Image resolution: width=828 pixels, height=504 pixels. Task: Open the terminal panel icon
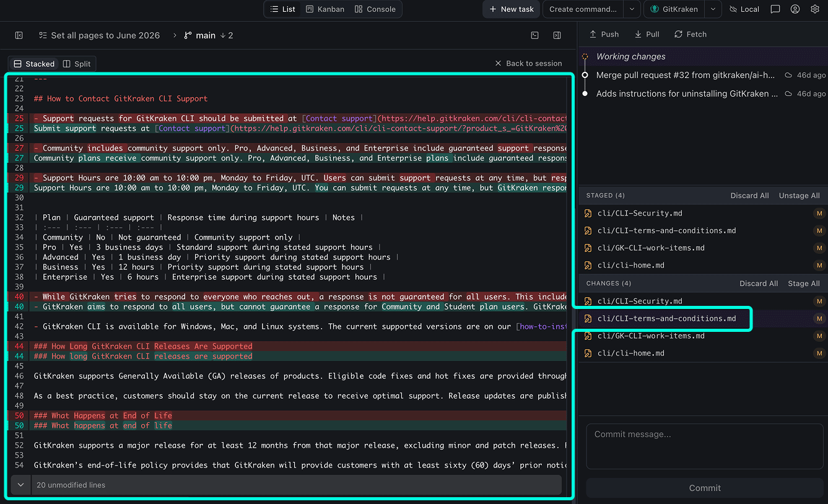click(535, 35)
